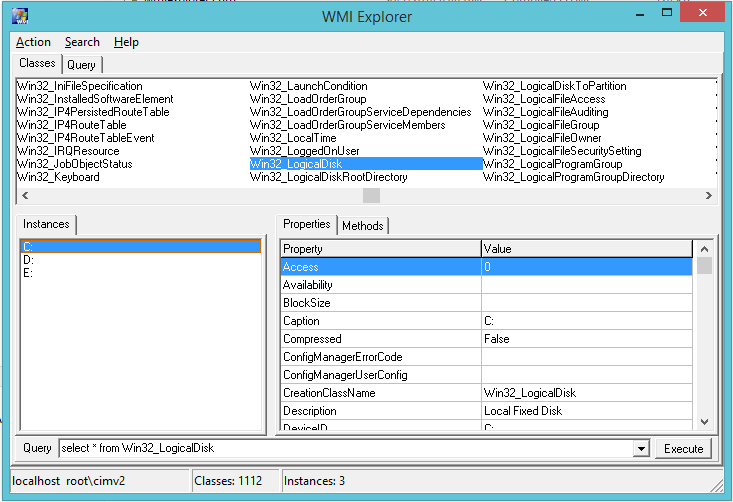Select Win32_LoadOrderGroupServiceMembers class

pyautogui.click(x=348, y=125)
